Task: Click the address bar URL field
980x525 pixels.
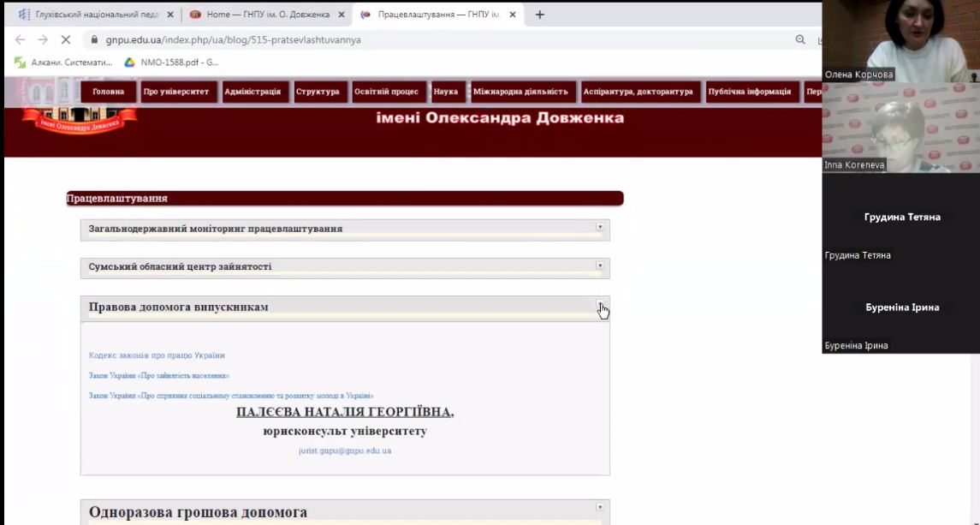Action: (x=437, y=39)
